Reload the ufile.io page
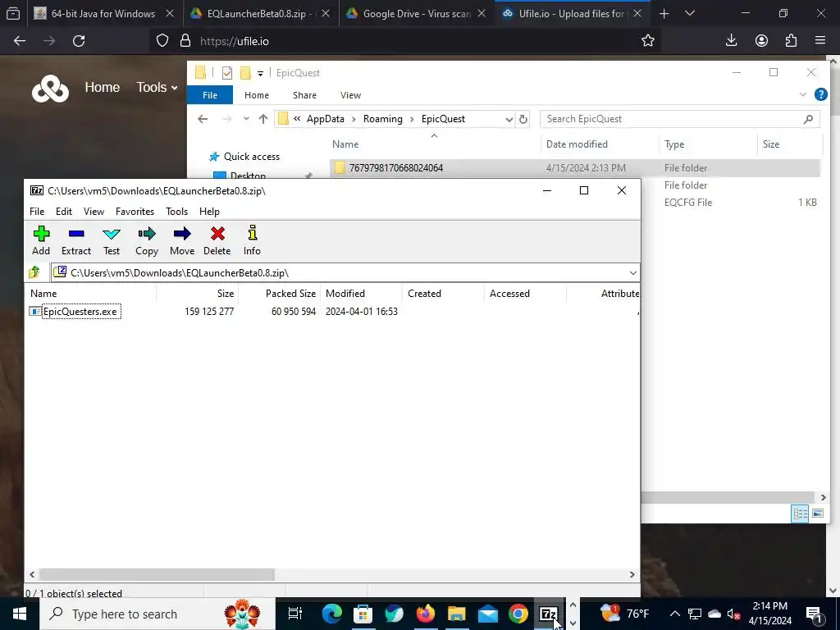The image size is (840, 630). 79,41
